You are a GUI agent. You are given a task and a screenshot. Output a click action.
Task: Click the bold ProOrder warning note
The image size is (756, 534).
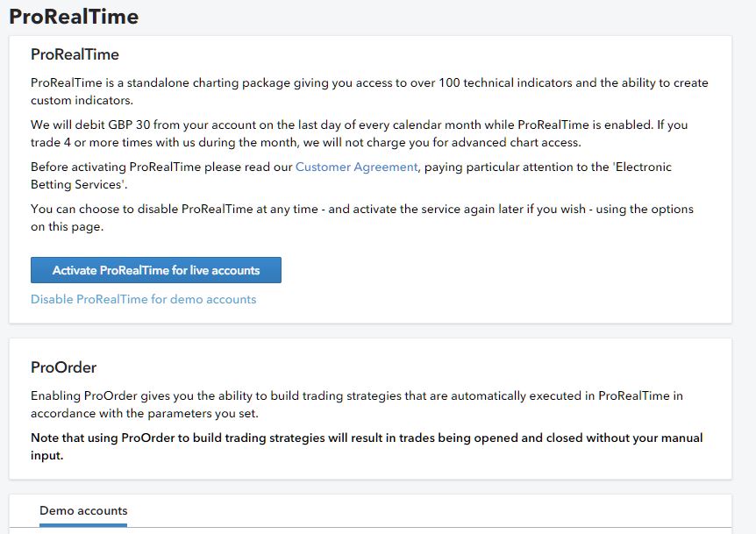(367, 438)
